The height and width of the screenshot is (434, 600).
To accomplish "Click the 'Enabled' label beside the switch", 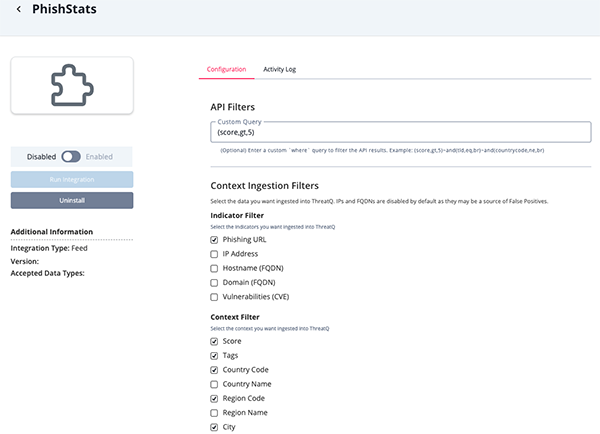I will tap(99, 157).
